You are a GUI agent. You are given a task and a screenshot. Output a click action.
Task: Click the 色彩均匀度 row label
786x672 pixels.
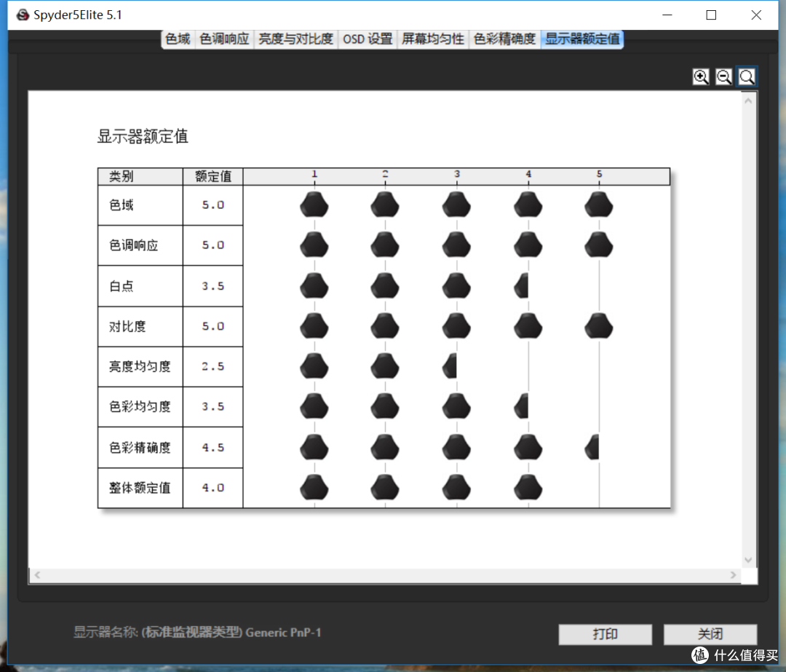tap(140, 407)
